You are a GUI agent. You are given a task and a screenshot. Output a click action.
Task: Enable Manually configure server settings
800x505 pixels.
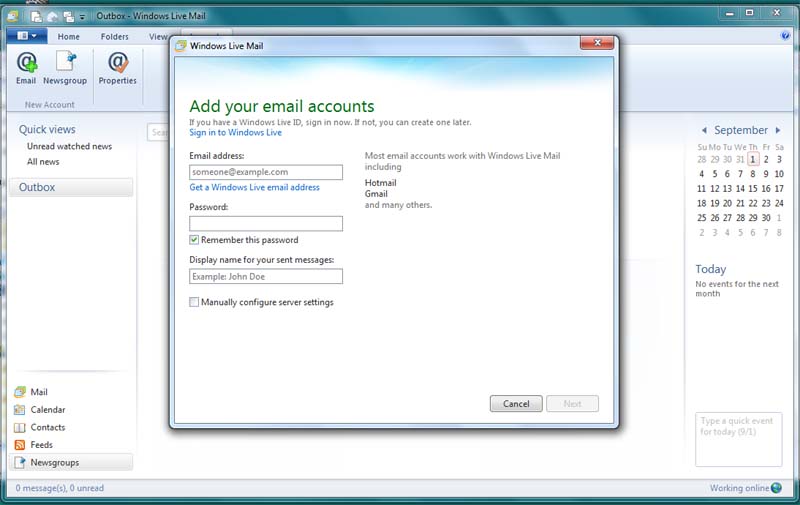[194, 302]
